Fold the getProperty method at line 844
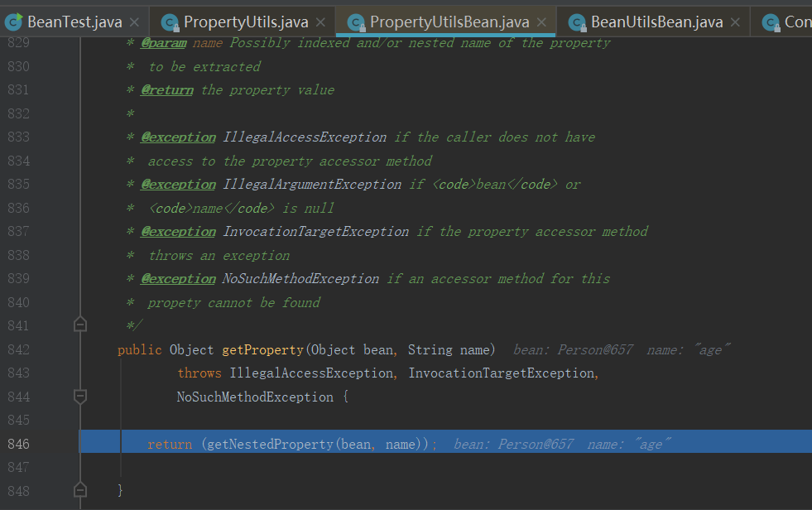The image size is (812, 510). pyautogui.click(x=80, y=397)
